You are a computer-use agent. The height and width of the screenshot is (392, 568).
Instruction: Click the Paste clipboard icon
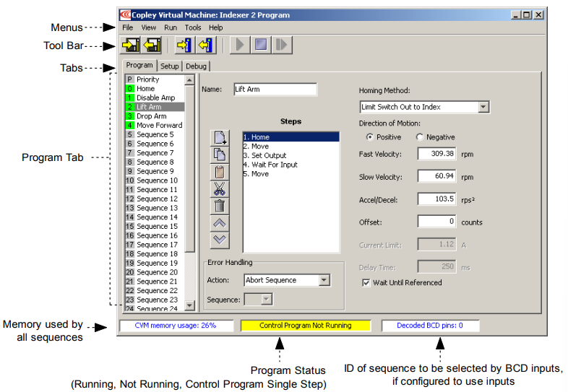click(220, 173)
